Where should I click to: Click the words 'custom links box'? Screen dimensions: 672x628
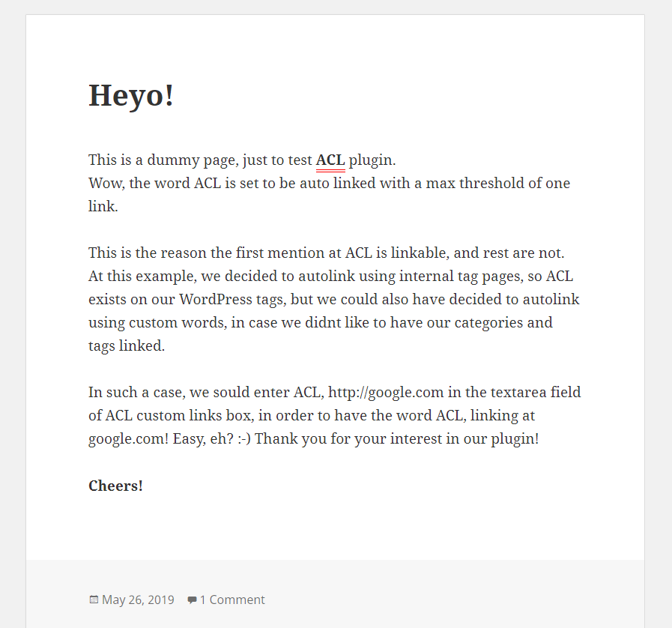196,416
